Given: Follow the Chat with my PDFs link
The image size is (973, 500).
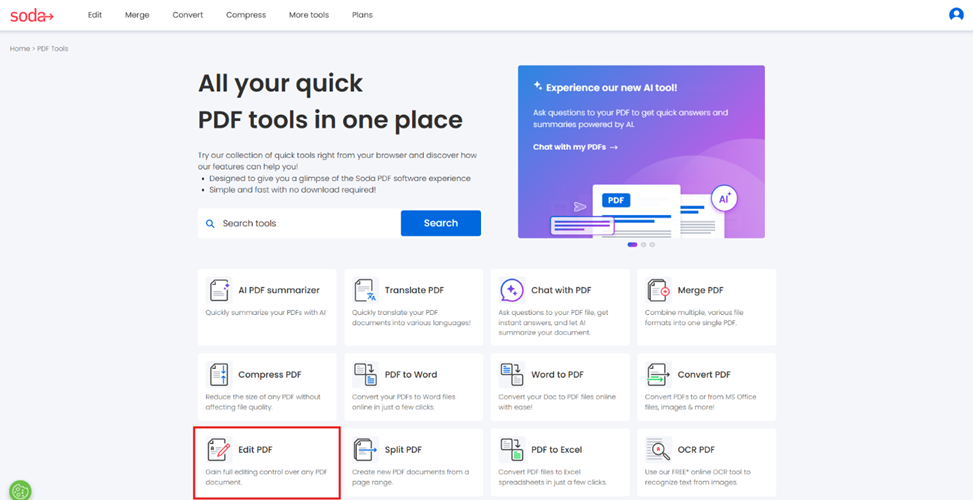Looking at the screenshot, I should point(575,147).
